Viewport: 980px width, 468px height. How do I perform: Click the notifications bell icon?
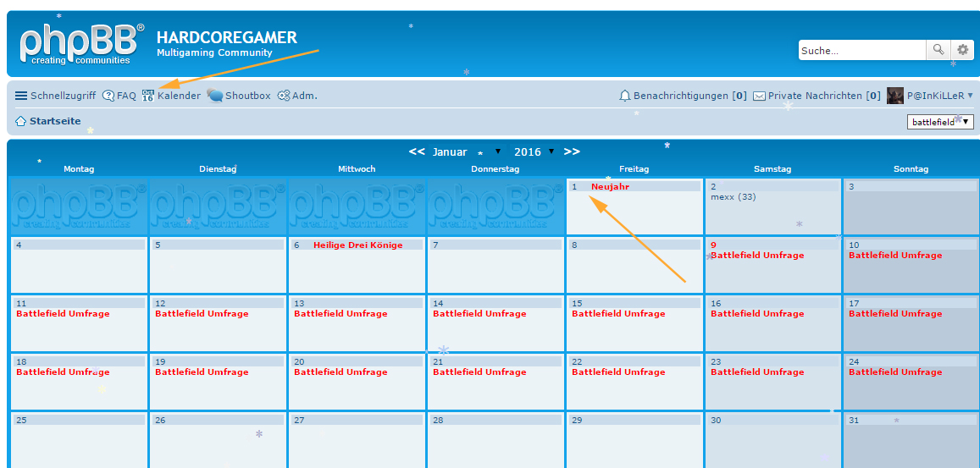[x=624, y=96]
